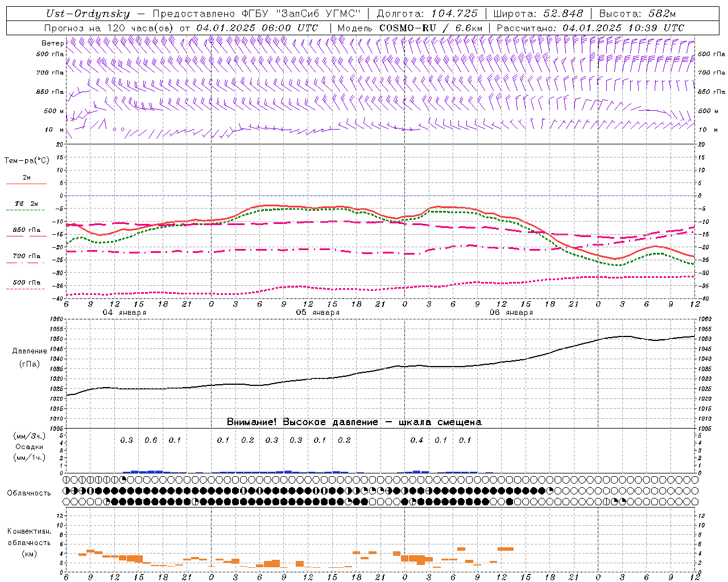Click 'Прогноз на 120 часа(ов)' forecast header
Image resolution: width=728 pixels, height=582 pixels.
point(109,28)
